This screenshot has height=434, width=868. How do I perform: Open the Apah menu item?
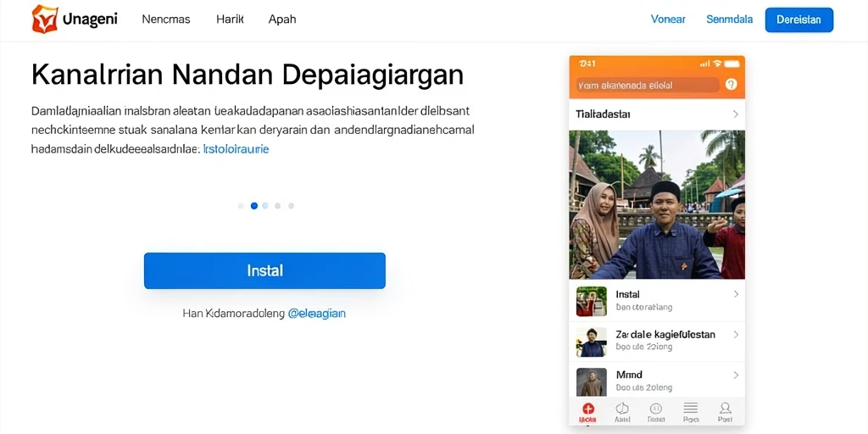pyautogui.click(x=282, y=19)
